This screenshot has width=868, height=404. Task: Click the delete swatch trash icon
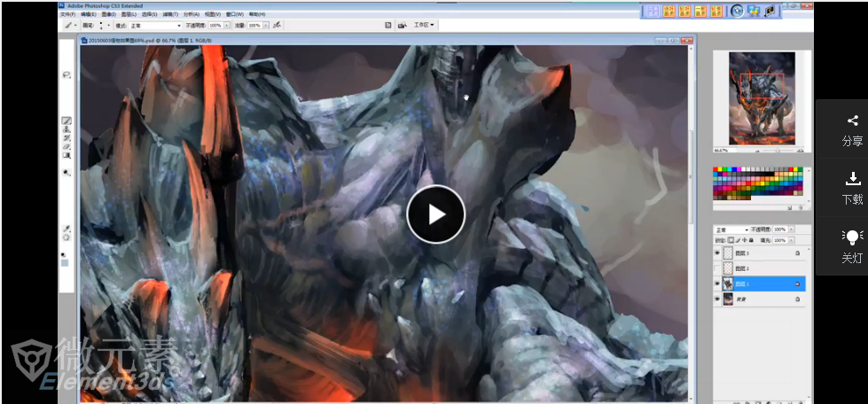[801, 208]
